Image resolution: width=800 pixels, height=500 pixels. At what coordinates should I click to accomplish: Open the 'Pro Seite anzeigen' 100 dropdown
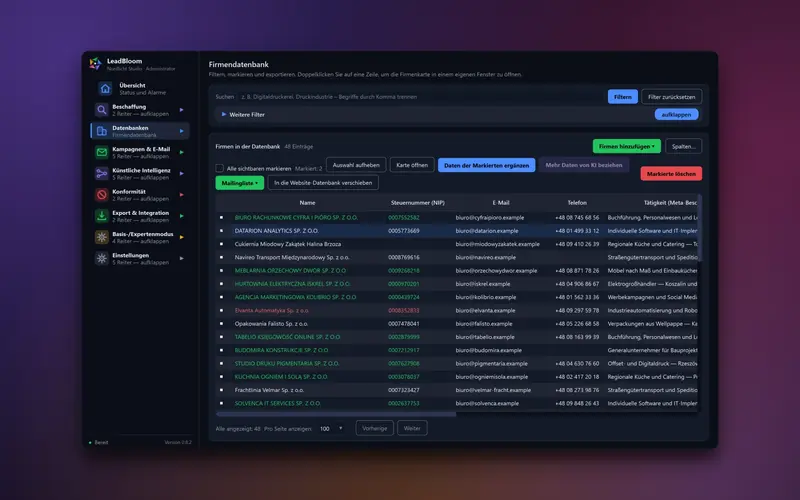coord(331,429)
